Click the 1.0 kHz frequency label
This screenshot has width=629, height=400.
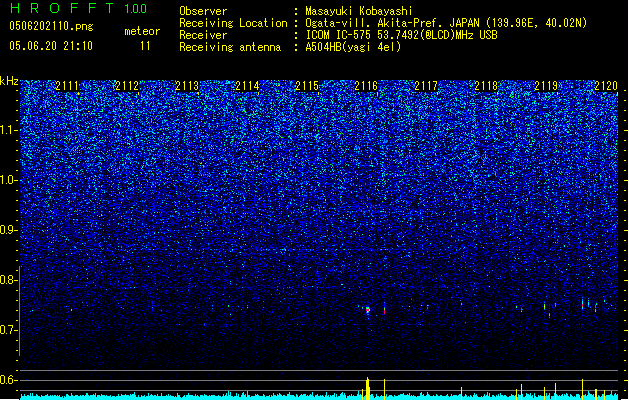tap(7, 180)
